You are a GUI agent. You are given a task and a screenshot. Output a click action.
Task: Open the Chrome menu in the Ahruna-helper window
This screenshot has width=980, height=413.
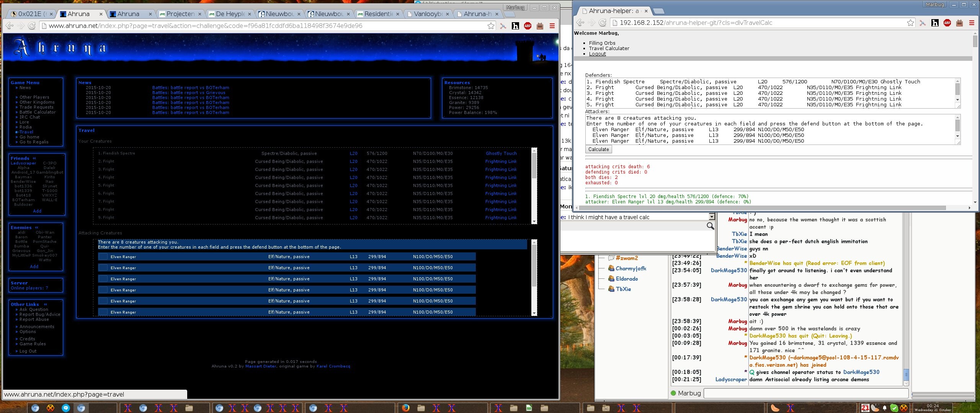(972, 23)
